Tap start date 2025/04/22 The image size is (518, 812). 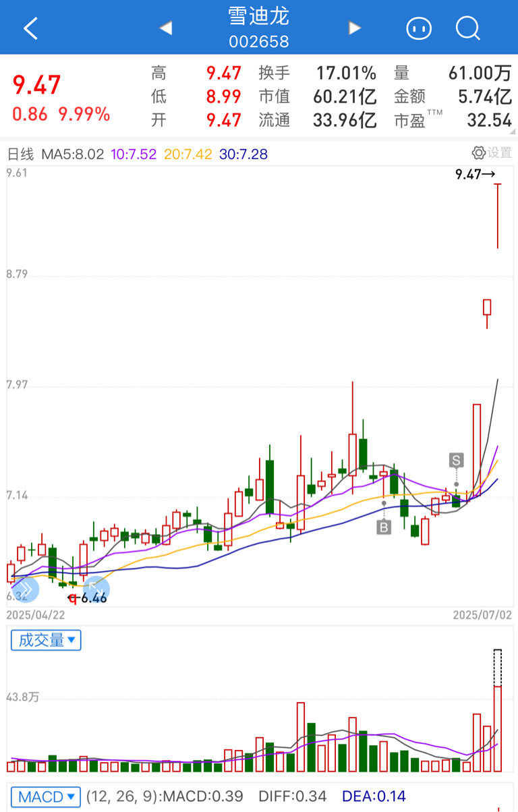click(x=35, y=615)
